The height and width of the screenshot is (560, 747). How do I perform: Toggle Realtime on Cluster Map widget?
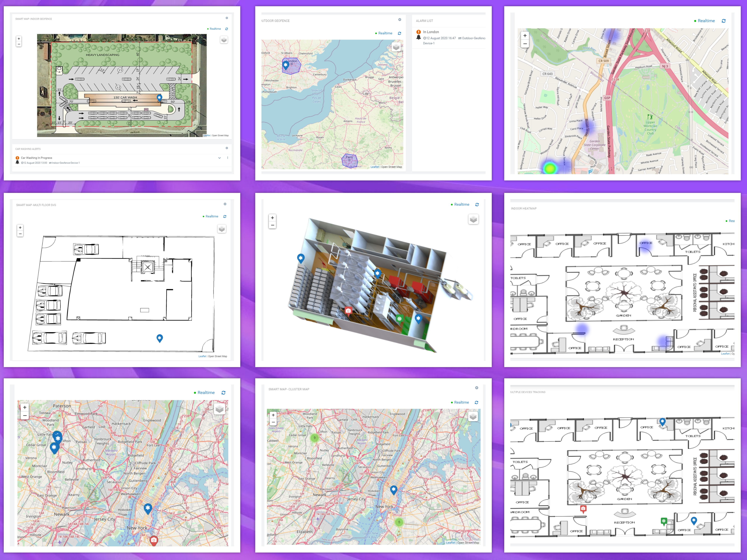click(460, 403)
